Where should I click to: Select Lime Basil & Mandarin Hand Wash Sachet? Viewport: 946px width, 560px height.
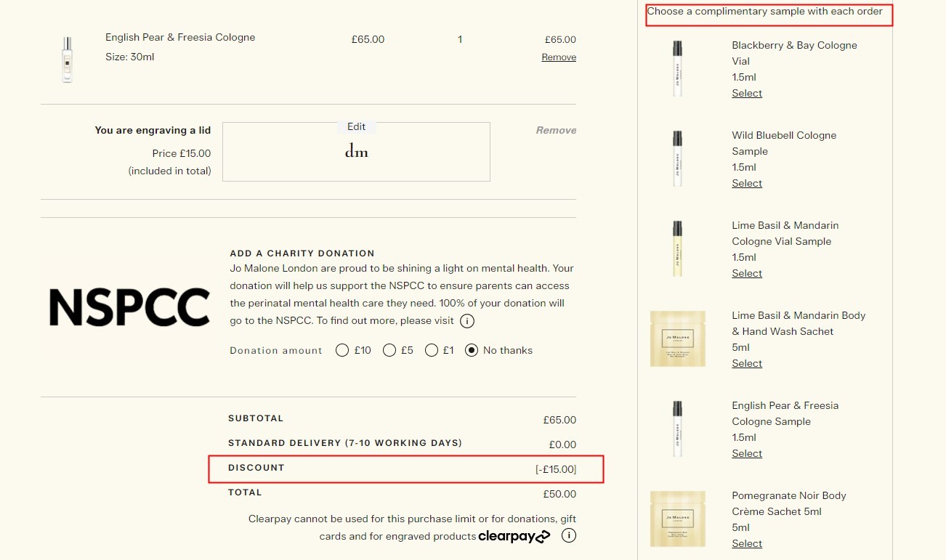point(747,363)
